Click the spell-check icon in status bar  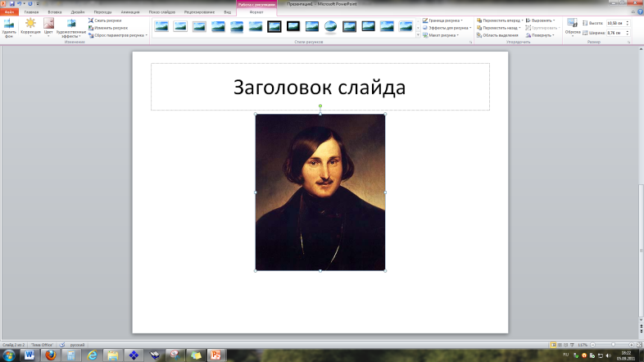(x=62, y=345)
